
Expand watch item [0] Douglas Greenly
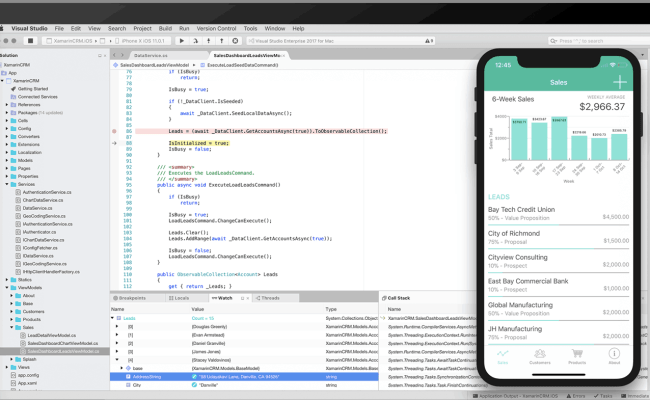(117, 327)
